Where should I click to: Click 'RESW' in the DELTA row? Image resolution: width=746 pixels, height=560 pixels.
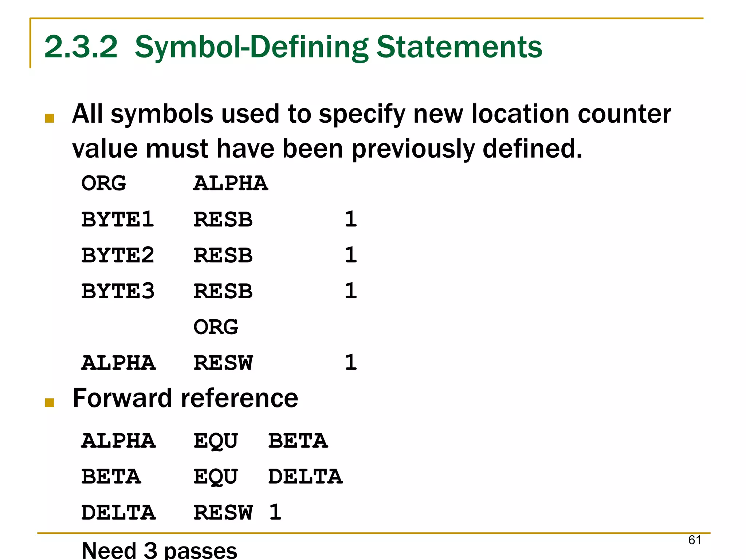(223, 512)
